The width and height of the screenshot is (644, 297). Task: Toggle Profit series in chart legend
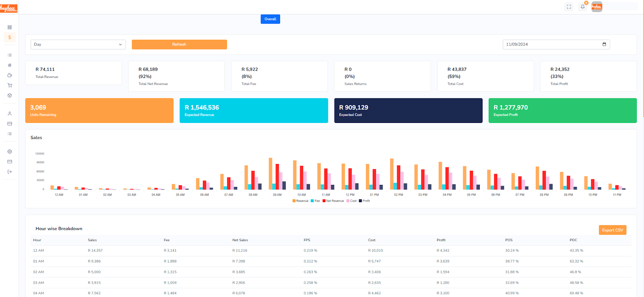[364, 201]
